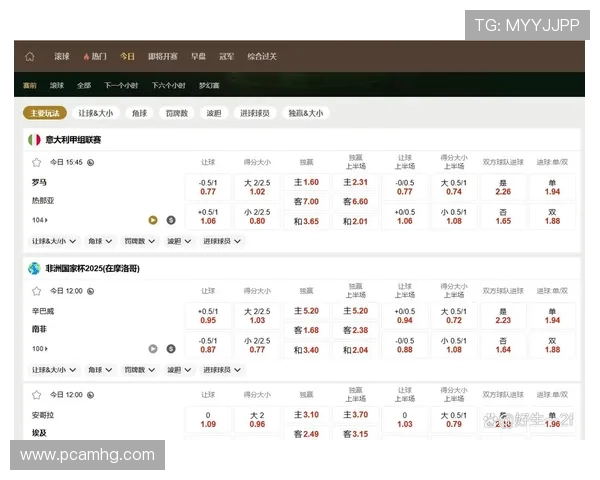This screenshot has height=480, width=600.
Task: Pick 主 3.10 win odds for 安哥拉
Action: coord(306,415)
